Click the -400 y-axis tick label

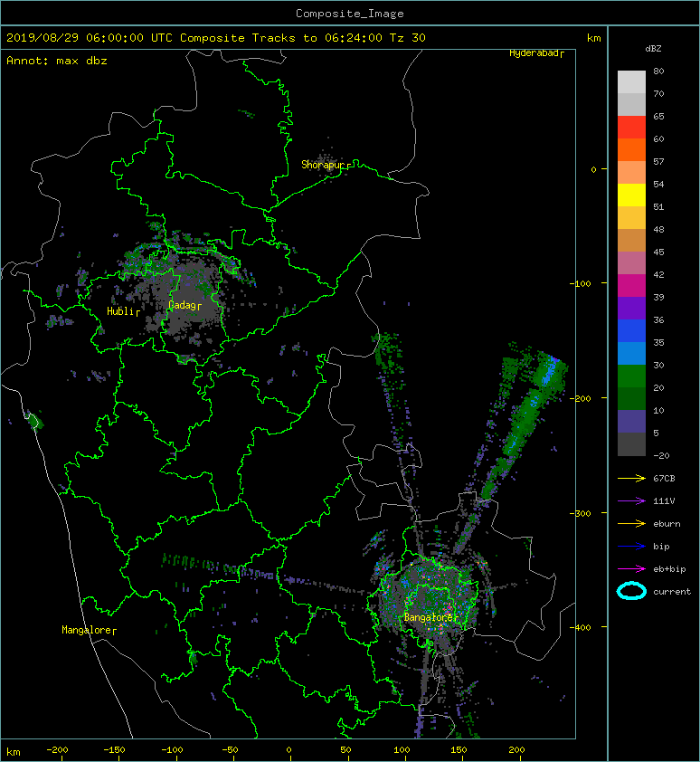click(x=581, y=627)
